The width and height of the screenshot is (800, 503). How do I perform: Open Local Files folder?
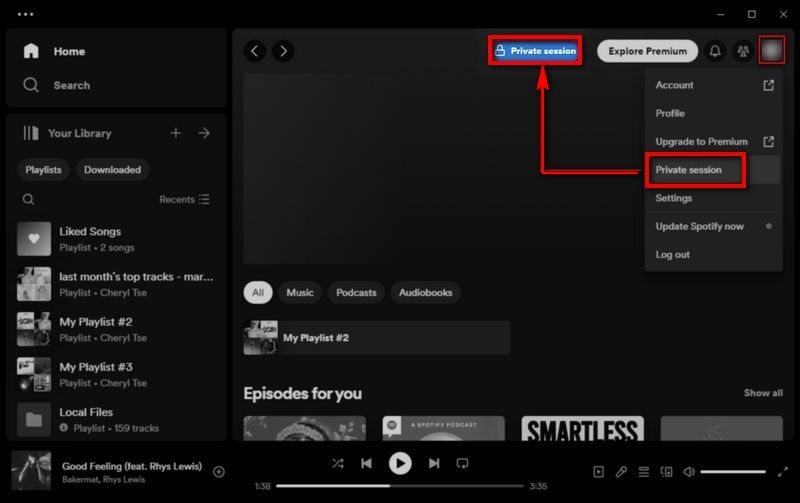116,419
